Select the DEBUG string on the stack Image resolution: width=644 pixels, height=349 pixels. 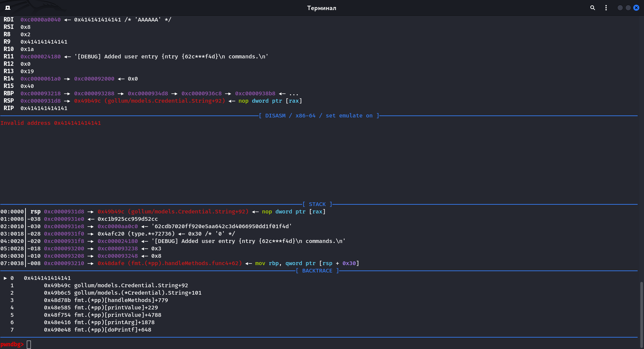(x=248, y=241)
